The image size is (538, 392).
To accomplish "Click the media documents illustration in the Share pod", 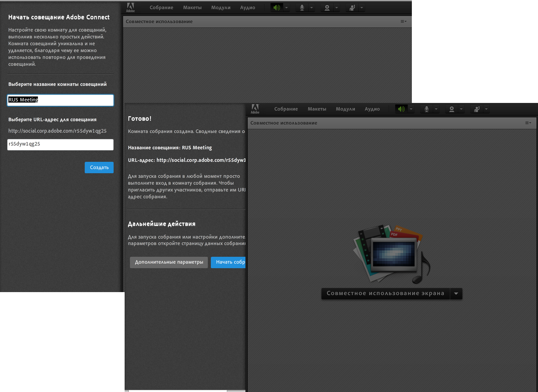I will tap(391, 254).
